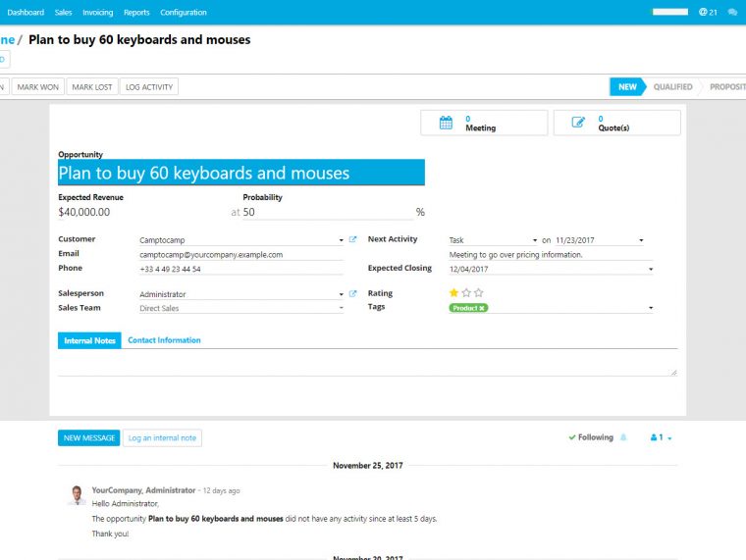Viewport: 746px width, 560px height.
Task: Open Next Activity type dropdown
Action: click(x=535, y=240)
